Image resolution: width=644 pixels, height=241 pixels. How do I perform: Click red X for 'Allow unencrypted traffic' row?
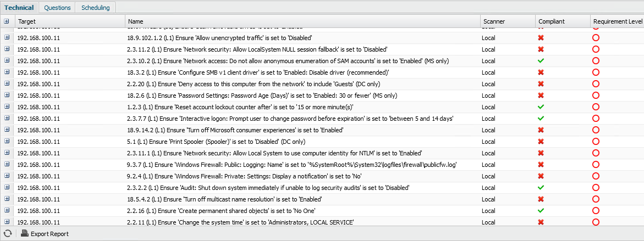[541, 38]
